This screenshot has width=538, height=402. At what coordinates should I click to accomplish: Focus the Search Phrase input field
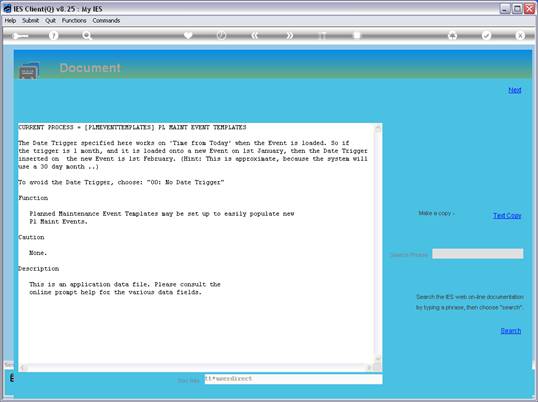point(478,254)
